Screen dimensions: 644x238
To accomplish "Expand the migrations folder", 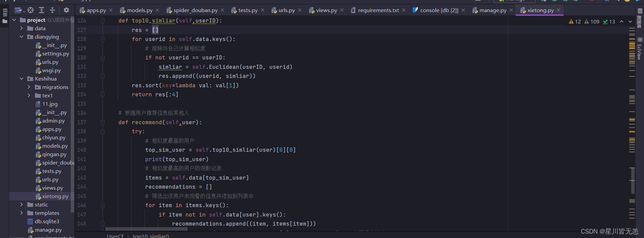I will coord(29,87).
